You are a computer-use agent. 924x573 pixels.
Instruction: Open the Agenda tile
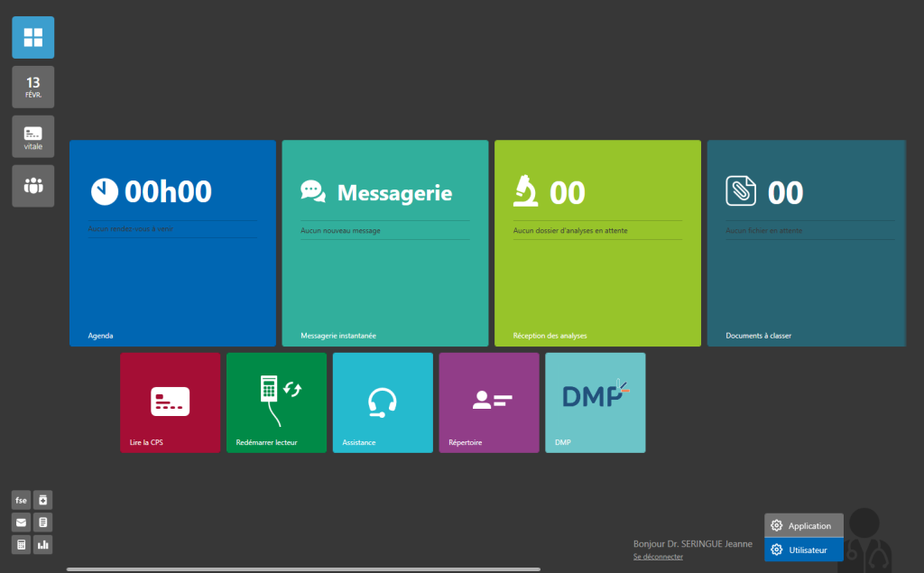click(x=172, y=243)
